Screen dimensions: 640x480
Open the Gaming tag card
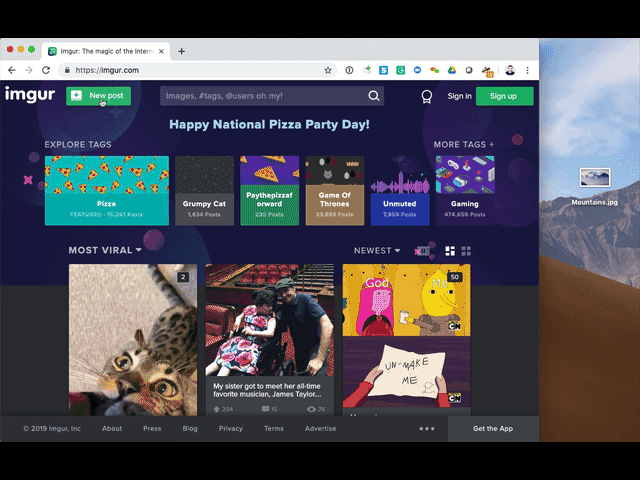465,191
